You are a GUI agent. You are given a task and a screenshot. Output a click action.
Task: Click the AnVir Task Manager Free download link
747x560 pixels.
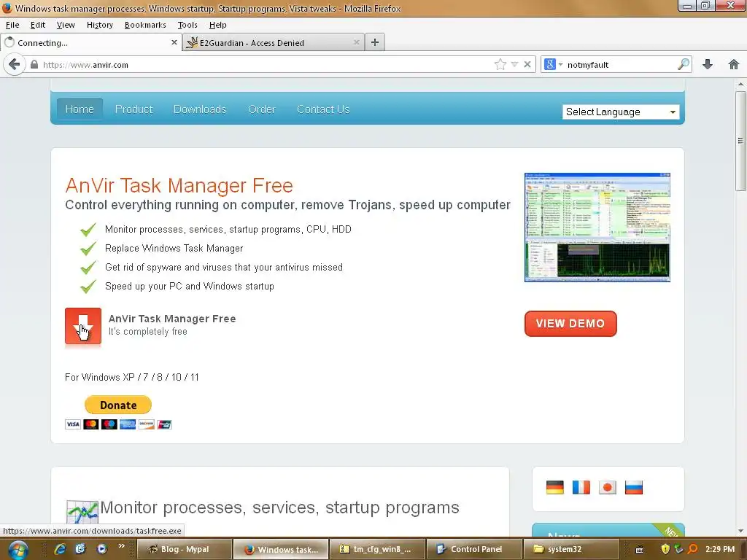[x=172, y=319]
